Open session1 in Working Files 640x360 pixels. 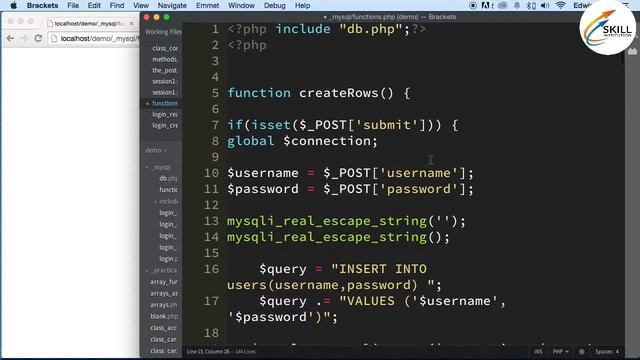pyautogui.click(x=165, y=92)
